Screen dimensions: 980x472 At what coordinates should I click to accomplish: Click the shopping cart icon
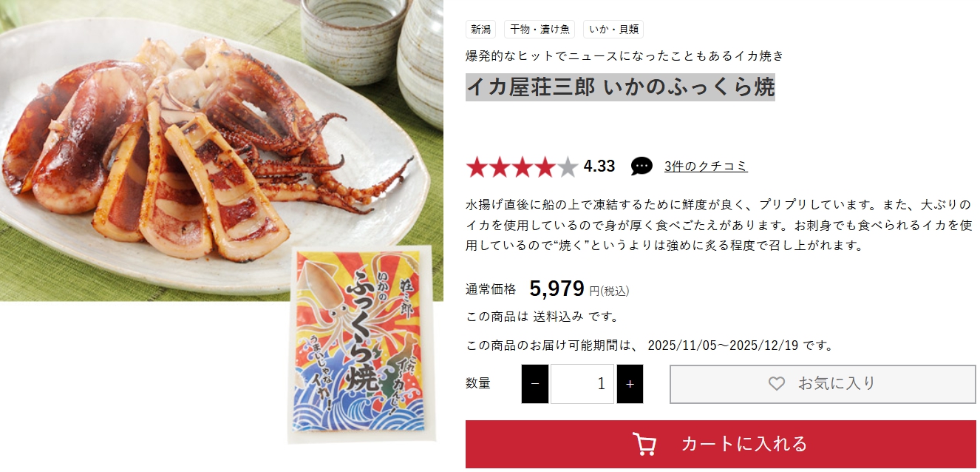pyautogui.click(x=644, y=444)
